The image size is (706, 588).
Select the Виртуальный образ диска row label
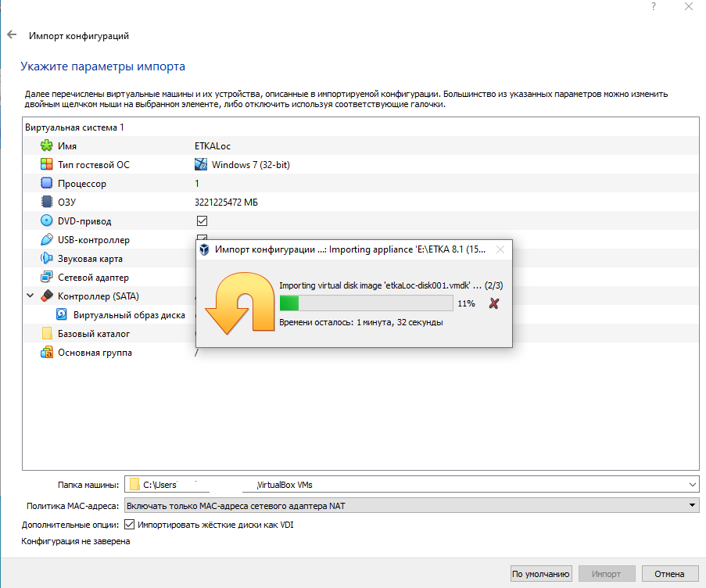[129, 315]
